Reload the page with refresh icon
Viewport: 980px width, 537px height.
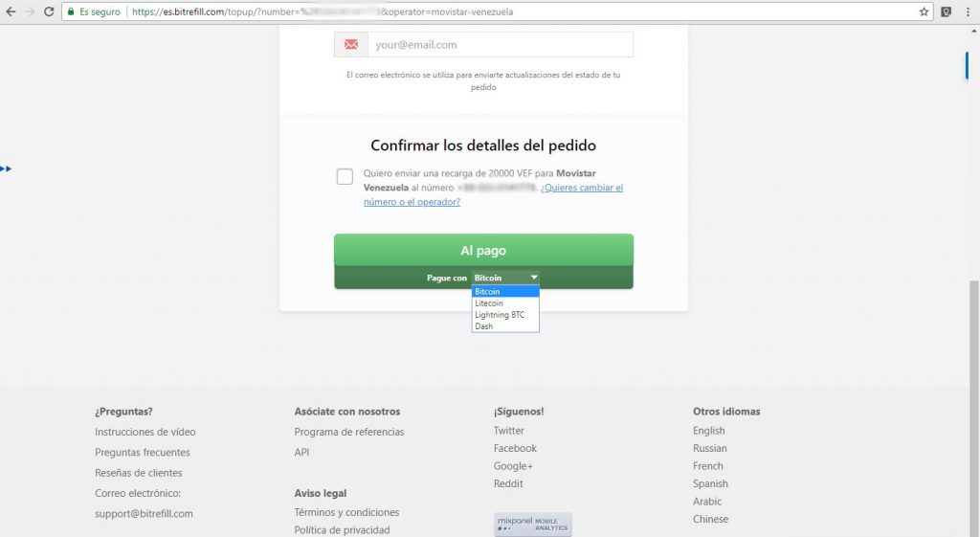coord(49,11)
